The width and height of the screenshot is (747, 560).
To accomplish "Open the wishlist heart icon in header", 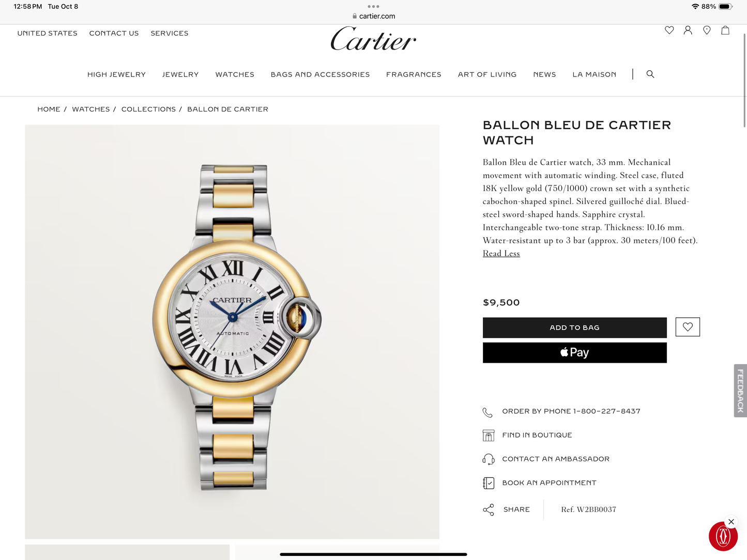I will click(669, 30).
